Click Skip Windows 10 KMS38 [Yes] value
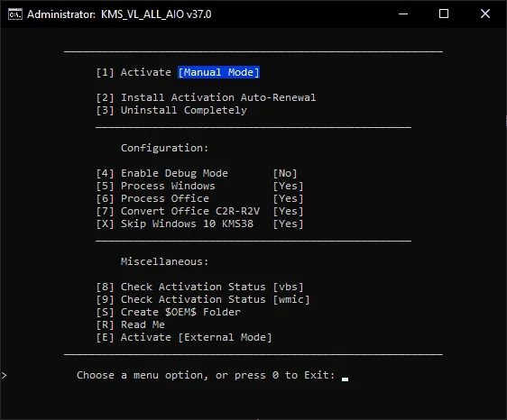Image resolution: width=507 pixels, height=420 pixels. tap(288, 224)
